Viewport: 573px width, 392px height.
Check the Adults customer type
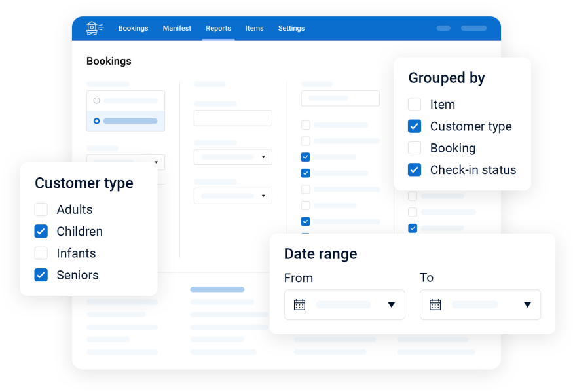pyautogui.click(x=41, y=209)
